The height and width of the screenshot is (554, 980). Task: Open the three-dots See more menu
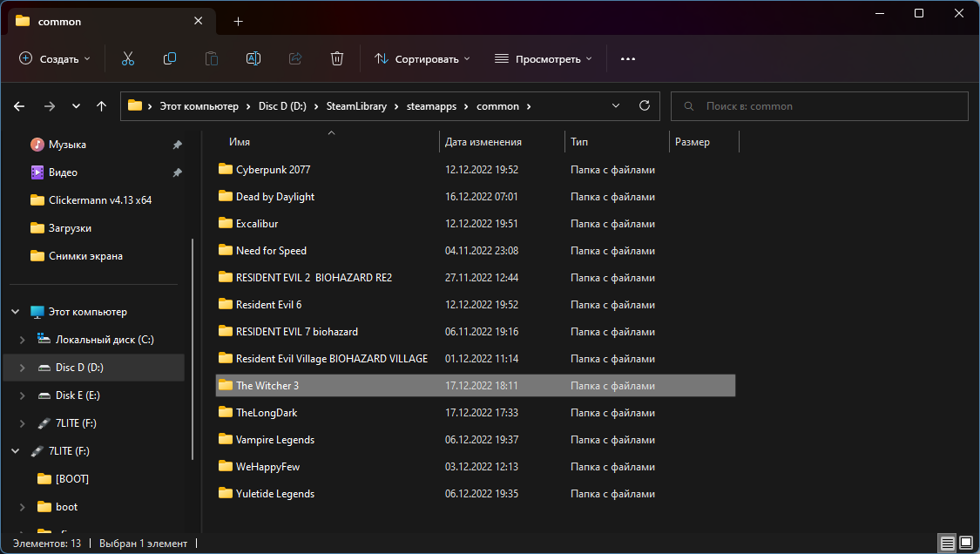click(627, 58)
